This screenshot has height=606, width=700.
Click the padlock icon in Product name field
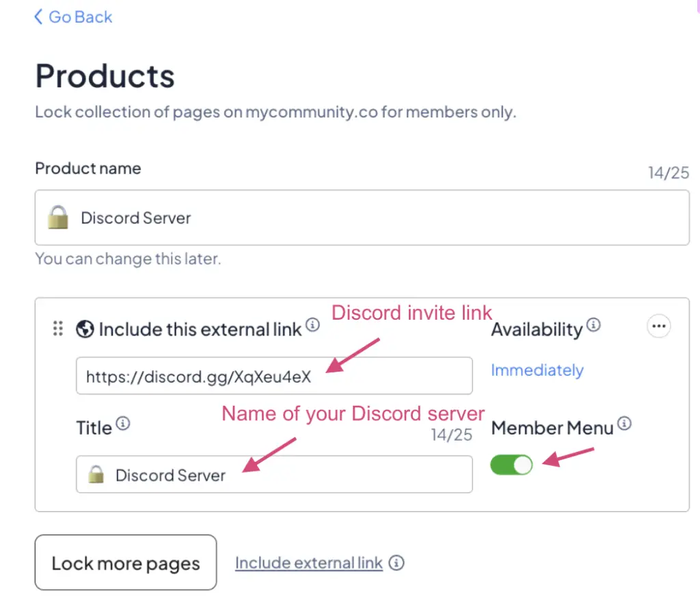58,217
